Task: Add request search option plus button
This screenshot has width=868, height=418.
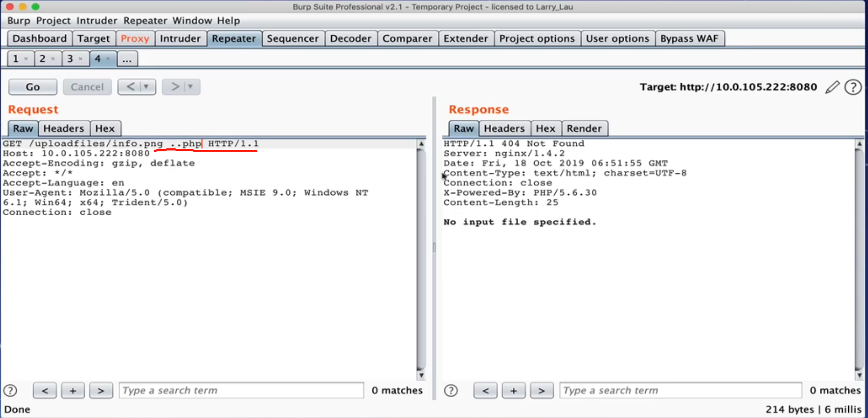Action: coord(73,391)
